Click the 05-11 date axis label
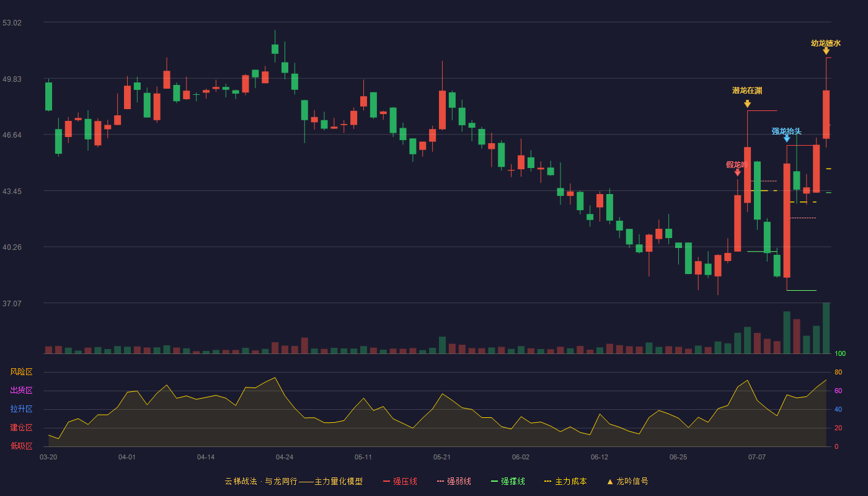 click(363, 457)
